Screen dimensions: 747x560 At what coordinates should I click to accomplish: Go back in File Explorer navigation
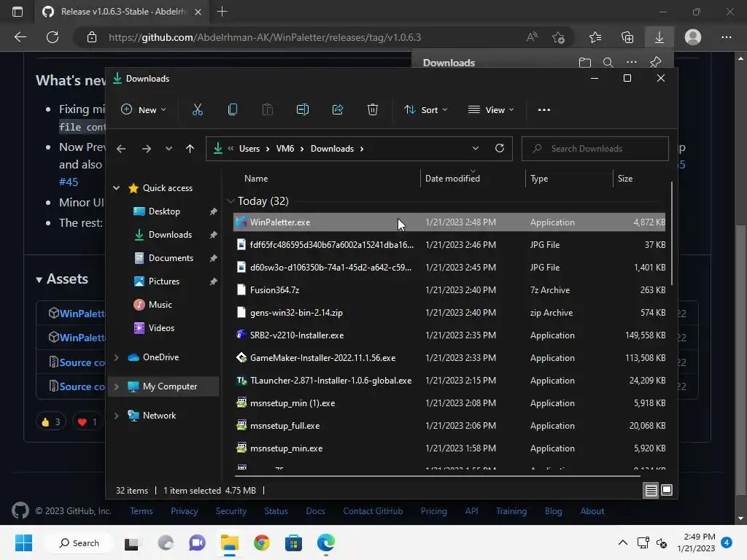tap(121, 149)
